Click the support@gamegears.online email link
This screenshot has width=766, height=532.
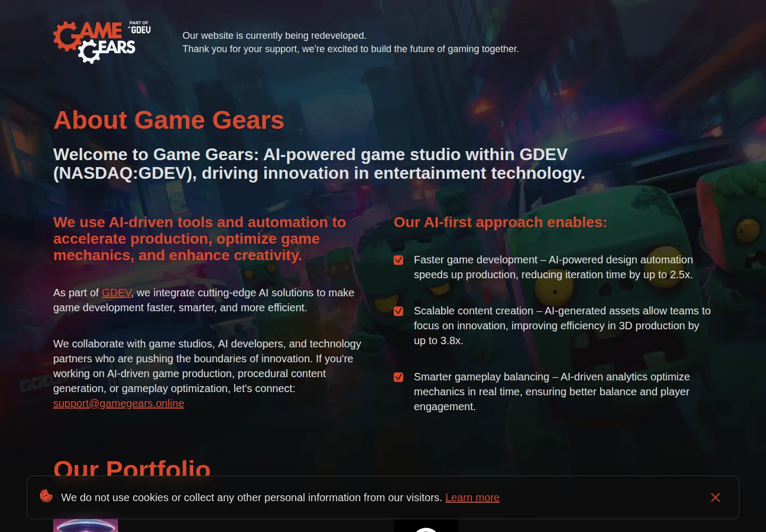tap(119, 403)
